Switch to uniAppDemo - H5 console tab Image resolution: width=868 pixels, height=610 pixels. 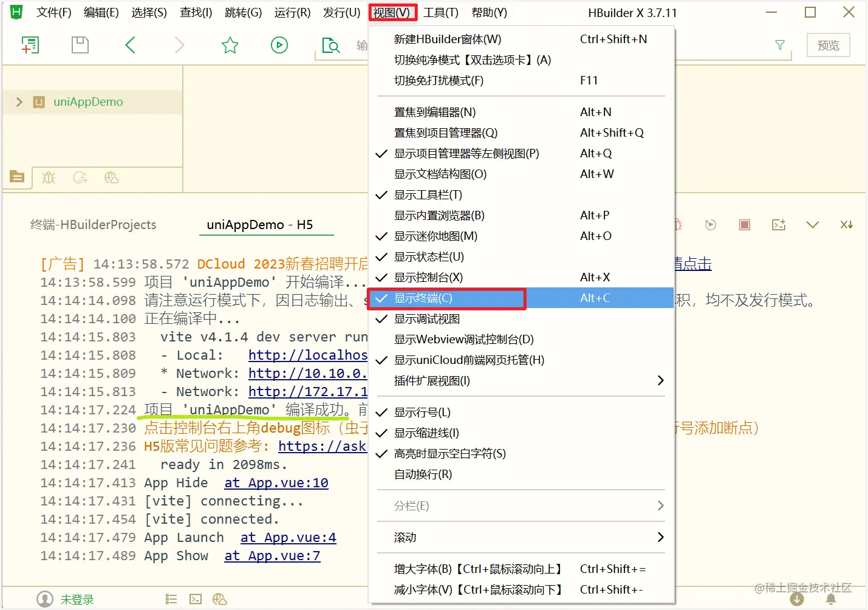[260, 225]
